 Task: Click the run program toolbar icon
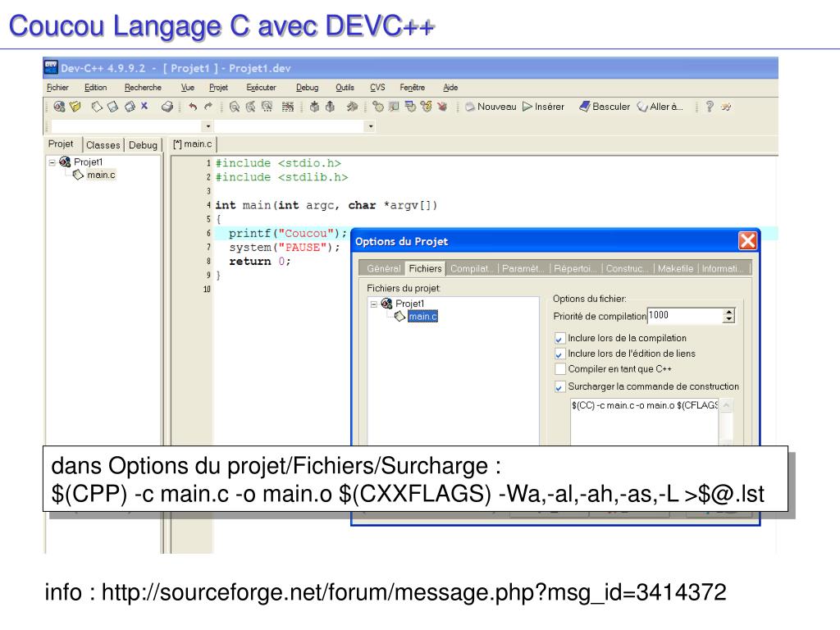tap(394, 107)
